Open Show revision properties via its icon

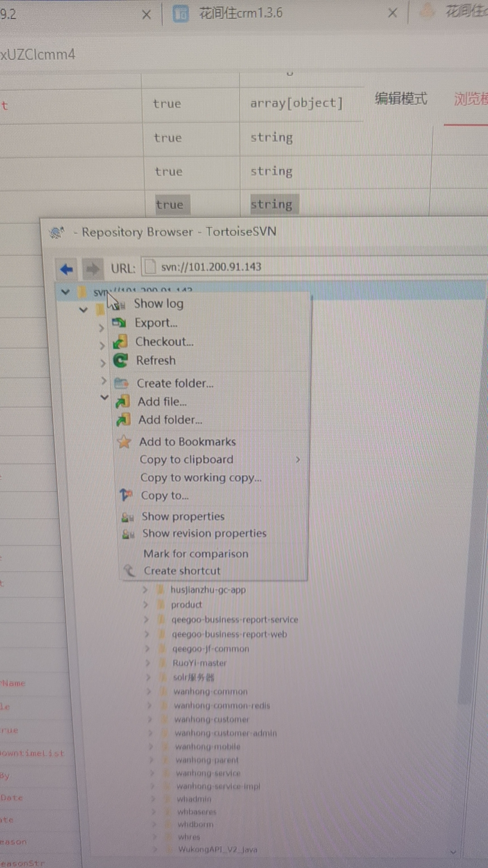[128, 534]
